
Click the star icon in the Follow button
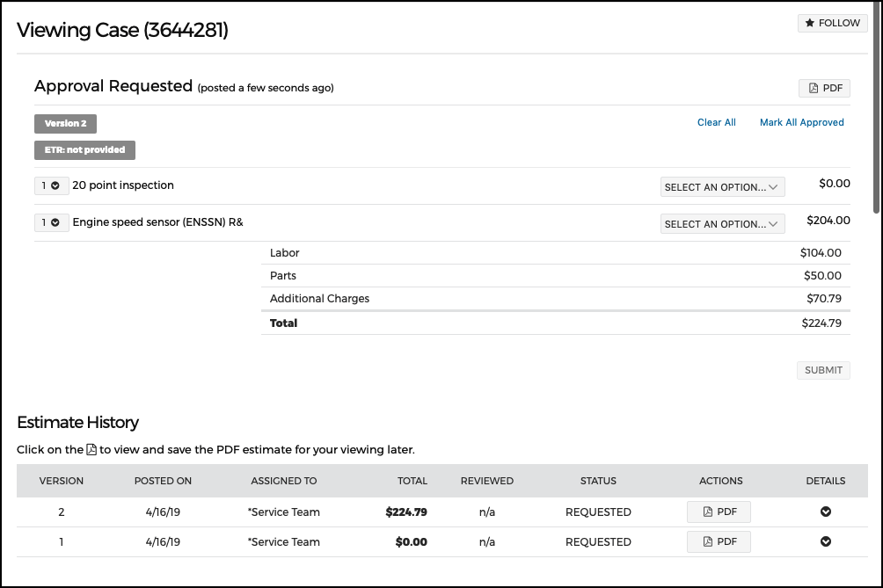pos(810,23)
